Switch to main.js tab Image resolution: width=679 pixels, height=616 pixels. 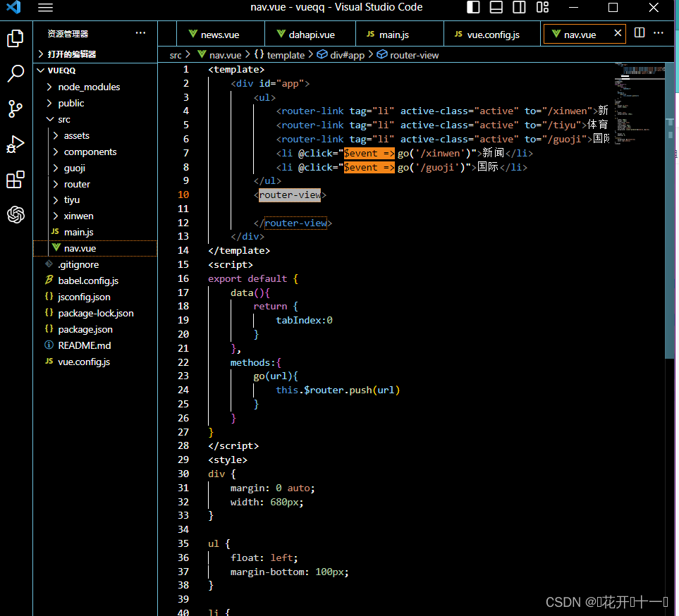click(x=400, y=35)
